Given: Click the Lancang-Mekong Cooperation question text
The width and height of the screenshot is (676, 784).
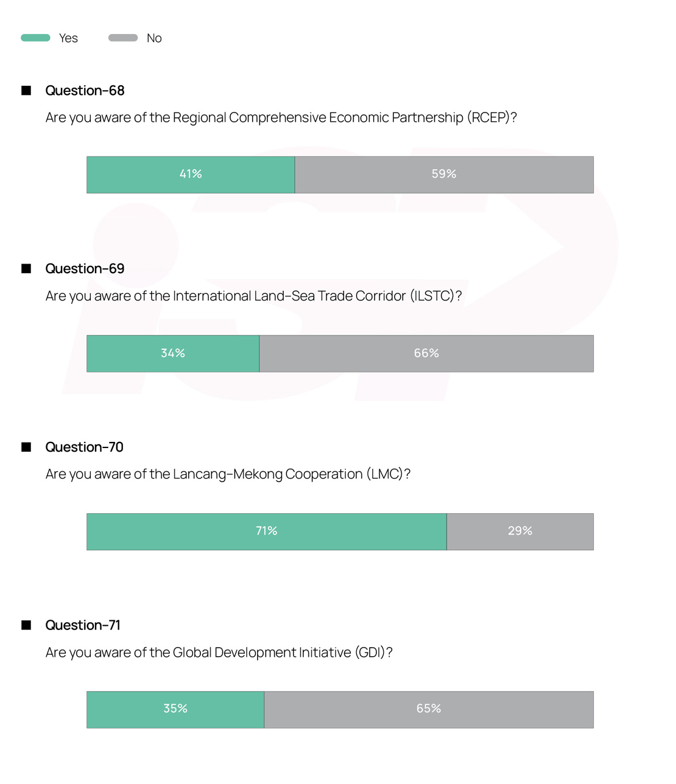Looking at the screenshot, I should (228, 474).
